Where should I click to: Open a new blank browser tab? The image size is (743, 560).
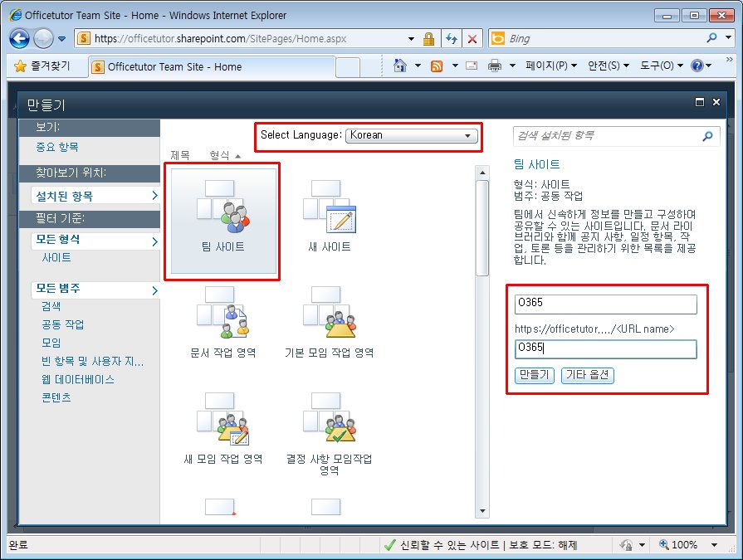tap(348, 67)
